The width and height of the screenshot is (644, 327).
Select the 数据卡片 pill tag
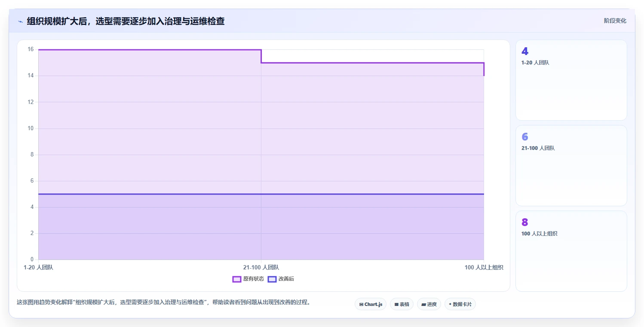click(460, 304)
